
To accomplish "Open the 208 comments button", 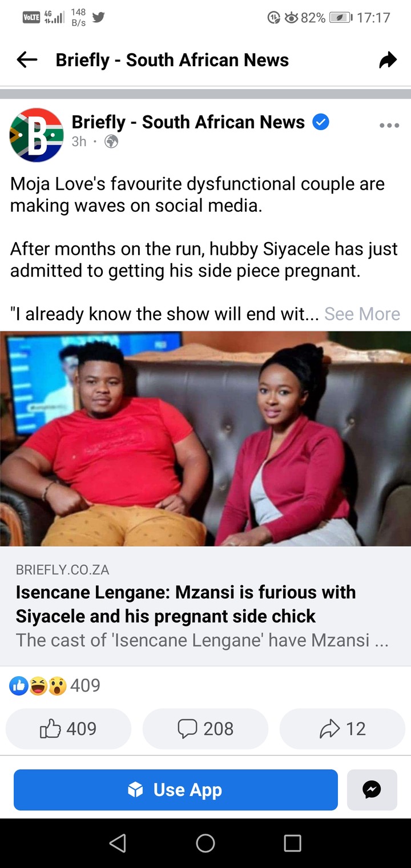I will pyautogui.click(x=205, y=729).
